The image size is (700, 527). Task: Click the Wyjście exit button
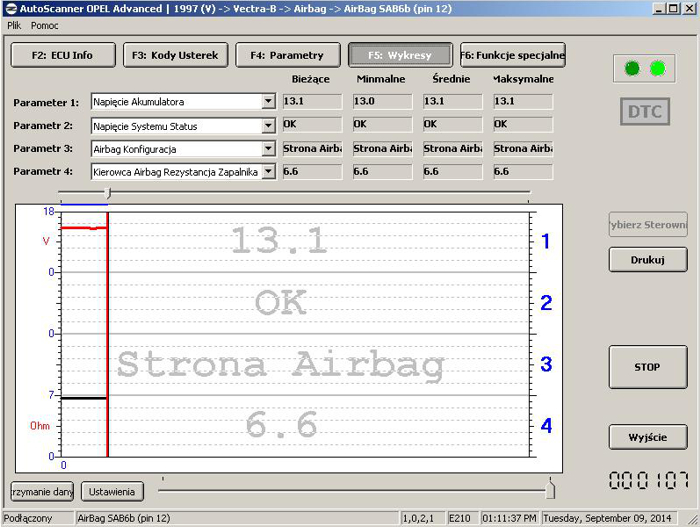pos(648,437)
